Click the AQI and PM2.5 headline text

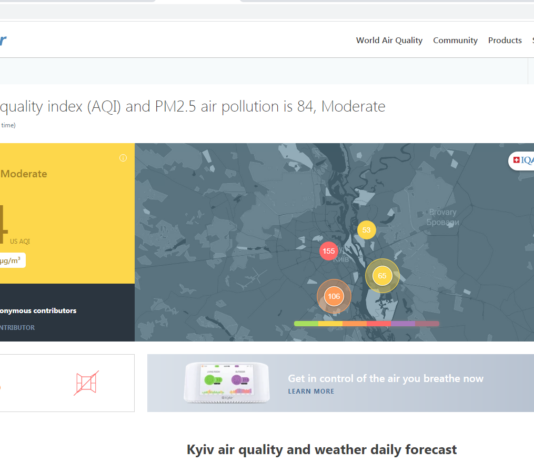point(192,107)
